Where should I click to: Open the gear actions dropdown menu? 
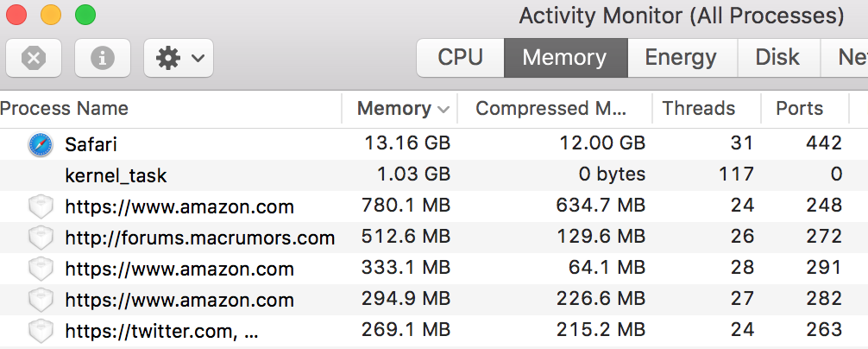point(179,58)
